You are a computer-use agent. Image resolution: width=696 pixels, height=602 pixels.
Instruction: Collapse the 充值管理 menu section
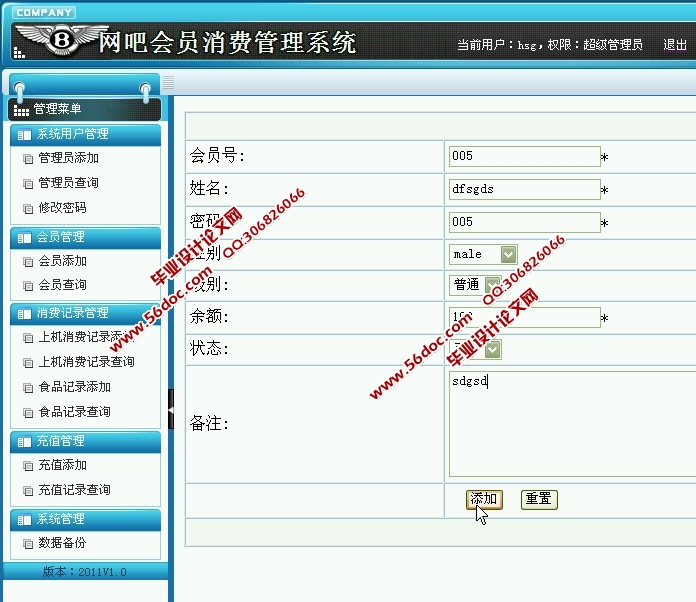85,442
